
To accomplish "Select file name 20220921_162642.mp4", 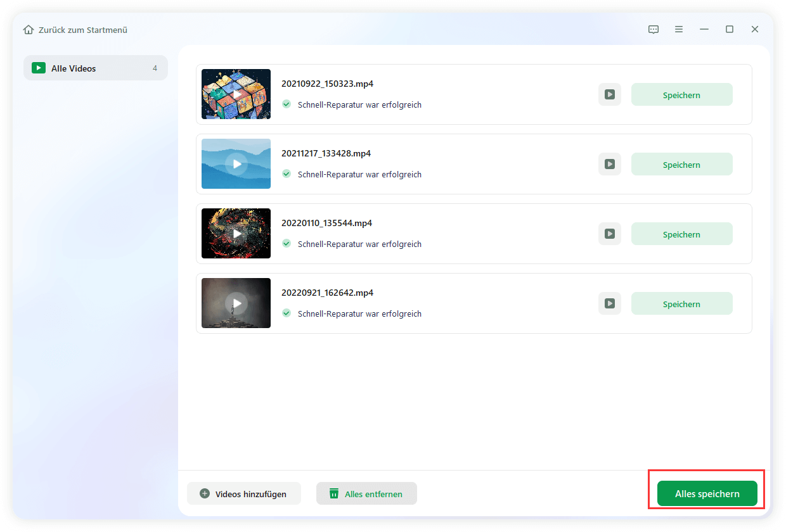I will [x=328, y=293].
